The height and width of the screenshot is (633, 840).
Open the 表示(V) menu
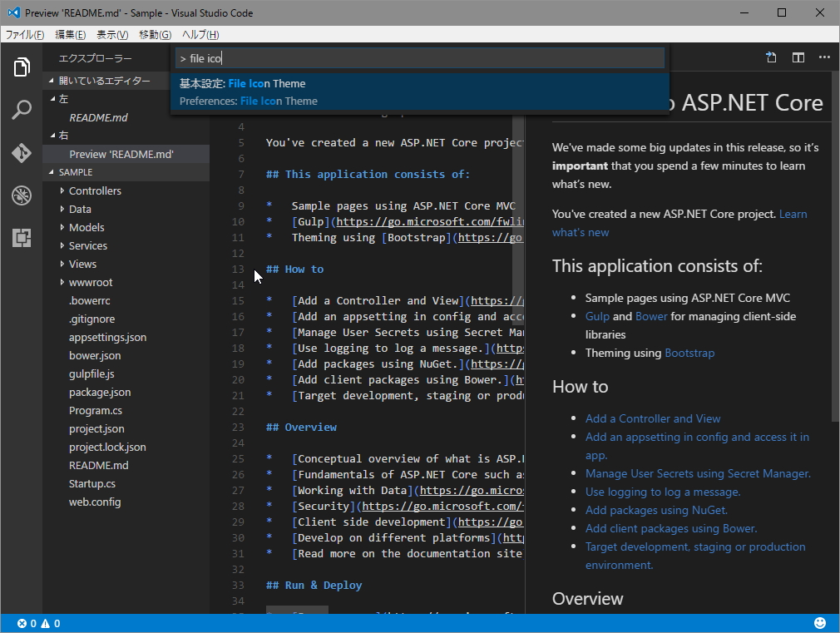(x=112, y=34)
